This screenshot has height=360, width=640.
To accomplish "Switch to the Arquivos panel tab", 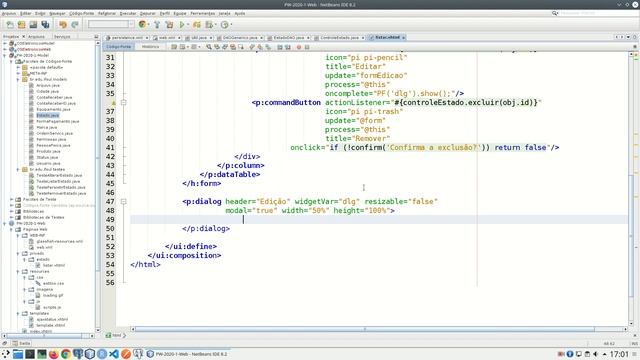I will point(36,37).
